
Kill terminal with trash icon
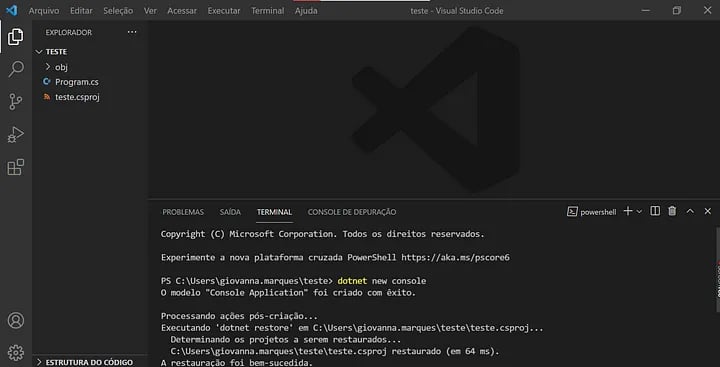click(x=672, y=211)
